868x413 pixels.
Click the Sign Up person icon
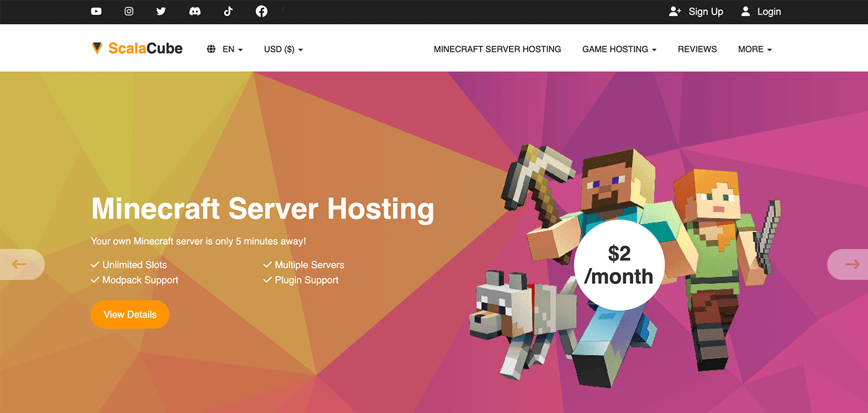(675, 11)
